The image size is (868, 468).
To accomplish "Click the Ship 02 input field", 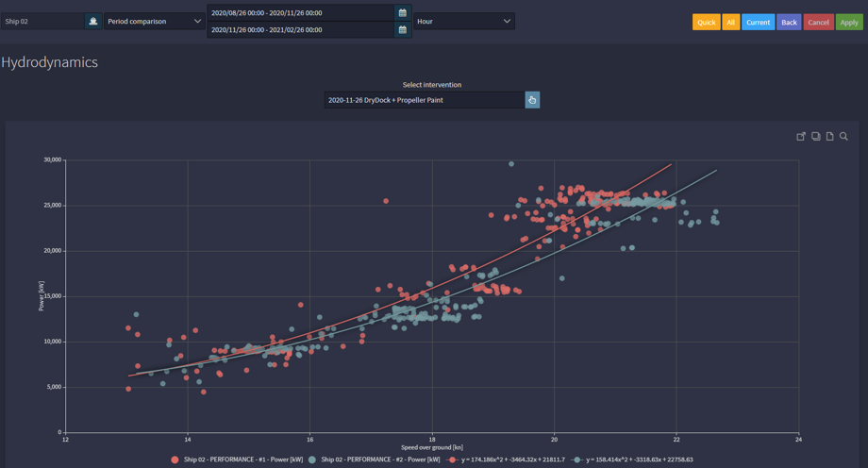I will coord(42,21).
